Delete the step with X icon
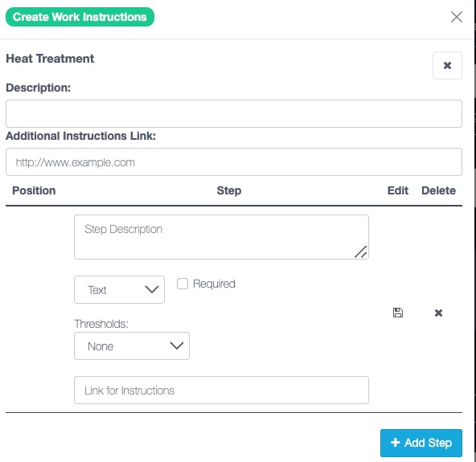Screen dimensions: 476x462 coord(438,313)
